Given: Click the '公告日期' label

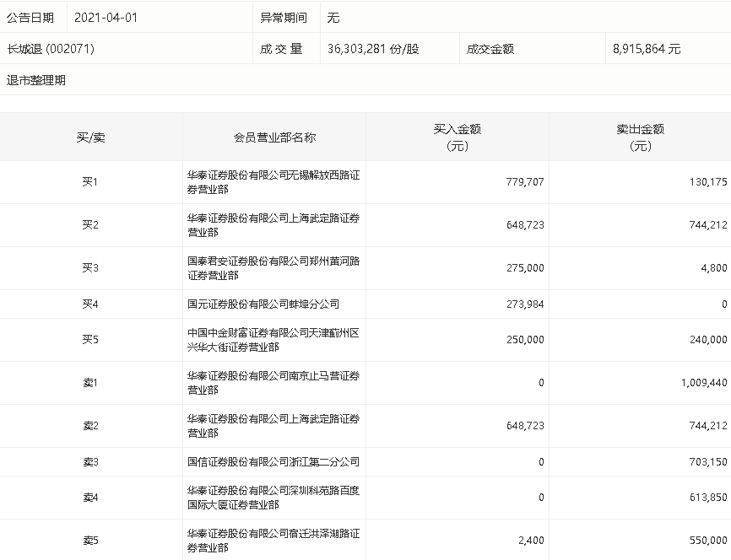Looking at the screenshot, I should 30,18.
